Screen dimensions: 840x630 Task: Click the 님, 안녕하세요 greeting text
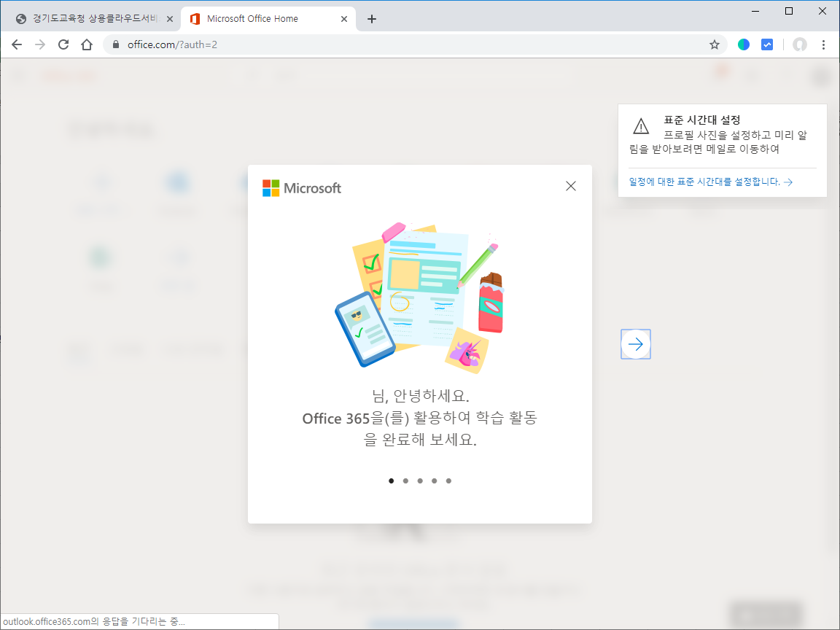pyautogui.click(x=421, y=396)
